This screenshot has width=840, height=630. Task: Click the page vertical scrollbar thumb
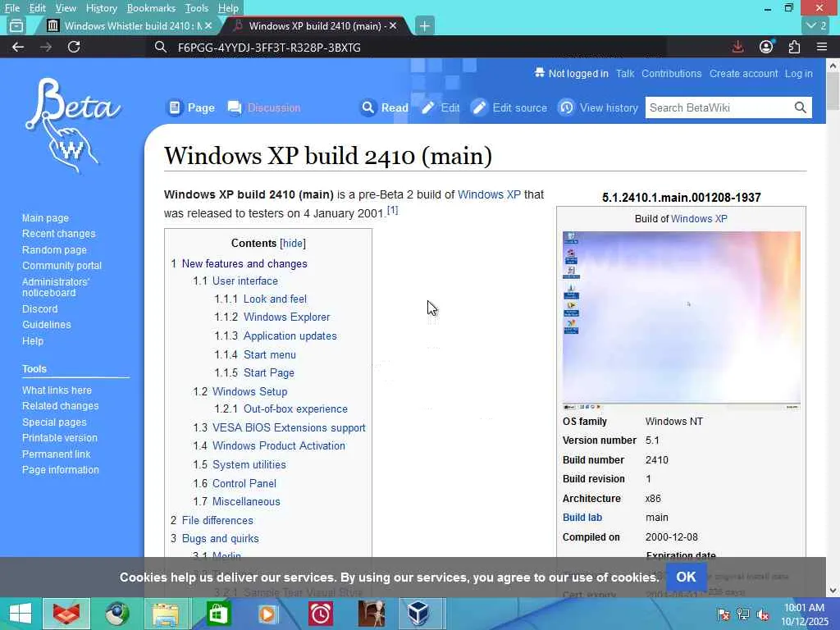(833, 91)
